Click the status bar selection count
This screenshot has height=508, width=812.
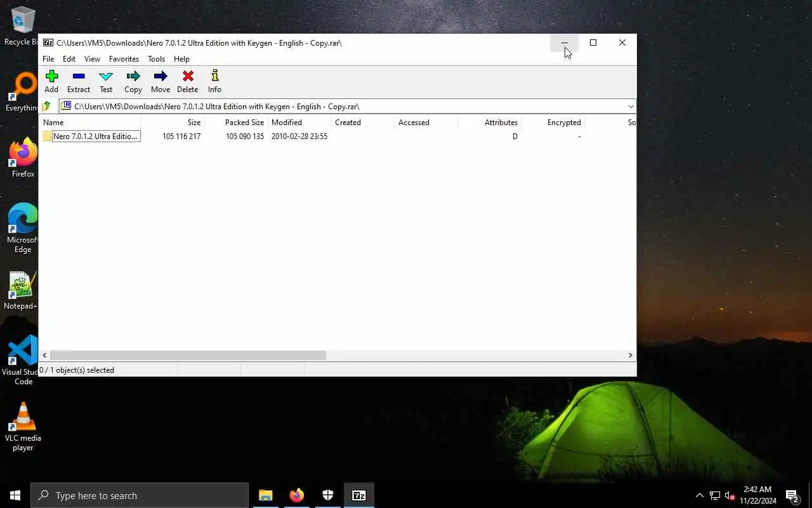pos(77,370)
